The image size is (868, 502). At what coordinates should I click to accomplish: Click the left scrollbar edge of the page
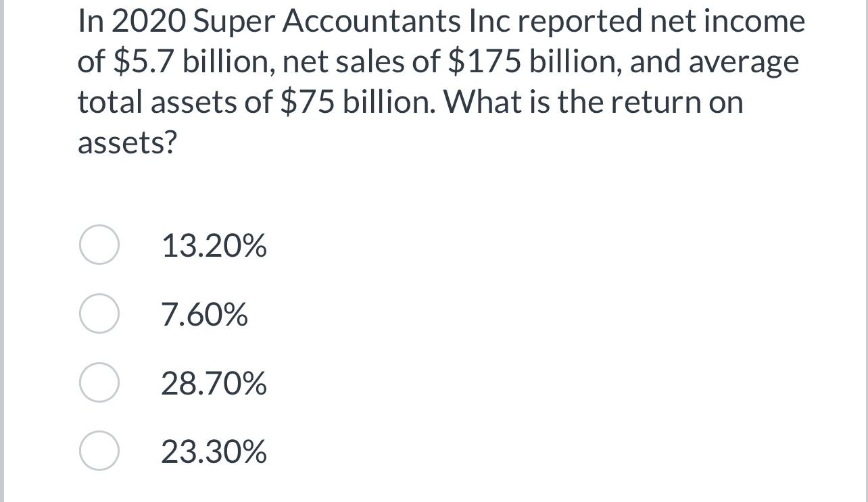click(3, 251)
